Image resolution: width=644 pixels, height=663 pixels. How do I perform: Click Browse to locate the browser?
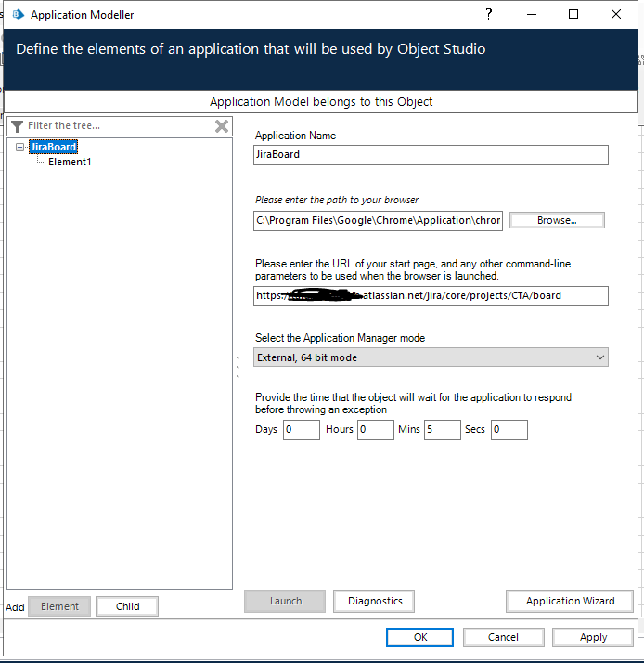coord(557,220)
